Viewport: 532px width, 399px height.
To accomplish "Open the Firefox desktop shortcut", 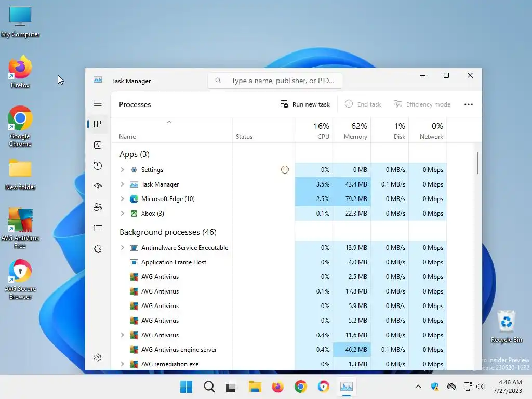I will pyautogui.click(x=20, y=72).
